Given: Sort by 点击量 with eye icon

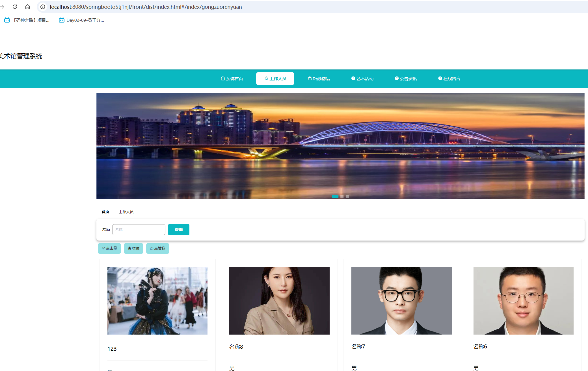Looking at the screenshot, I should 109,248.
